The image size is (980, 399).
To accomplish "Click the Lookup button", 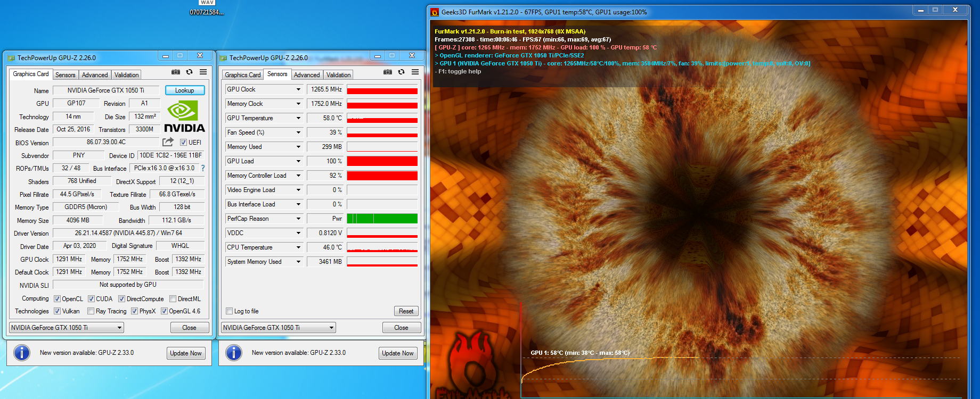I will [185, 90].
